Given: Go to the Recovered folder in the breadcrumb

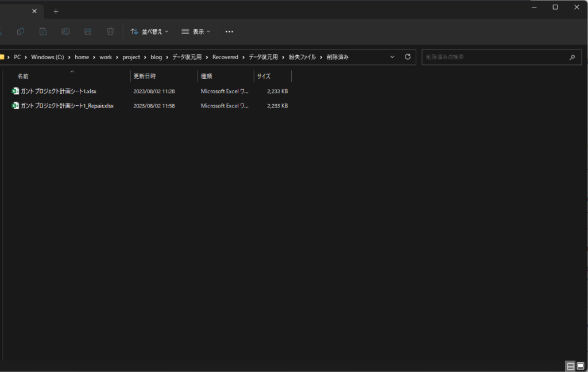Looking at the screenshot, I should click(225, 57).
